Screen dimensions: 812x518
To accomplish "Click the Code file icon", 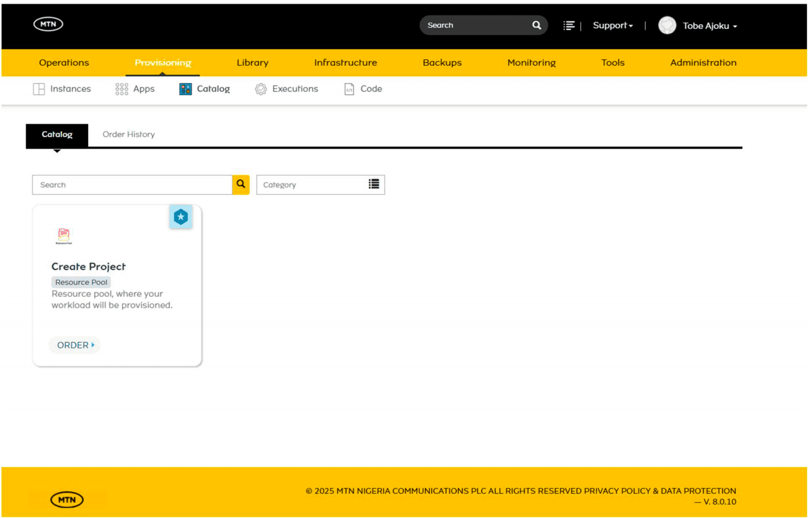I will 349,89.
